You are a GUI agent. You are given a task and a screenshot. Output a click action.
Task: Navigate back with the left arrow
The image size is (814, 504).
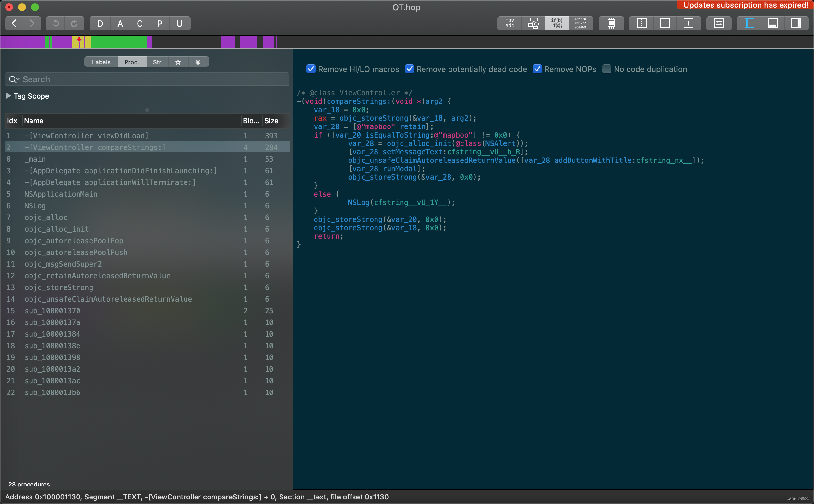[x=14, y=23]
